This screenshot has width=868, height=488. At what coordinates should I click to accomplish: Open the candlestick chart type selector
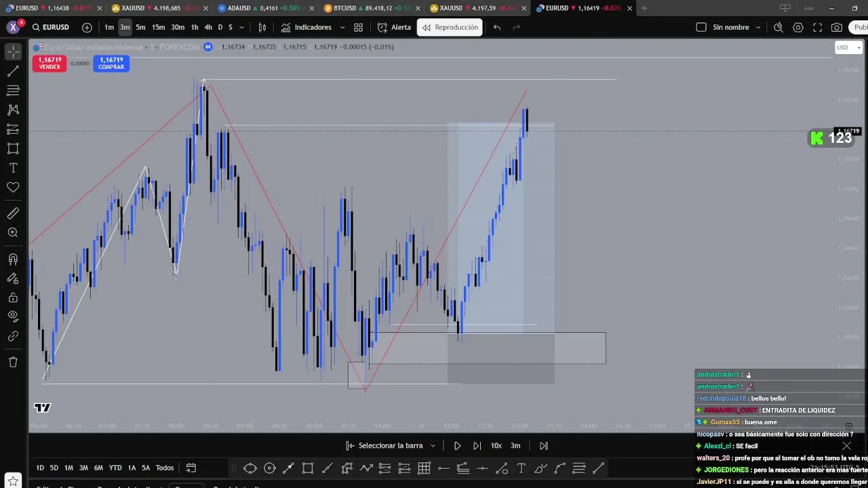262,27
